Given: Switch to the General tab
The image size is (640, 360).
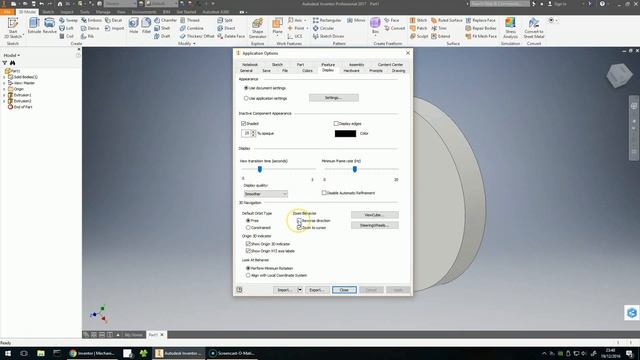Looking at the screenshot, I should (x=246, y=71).
